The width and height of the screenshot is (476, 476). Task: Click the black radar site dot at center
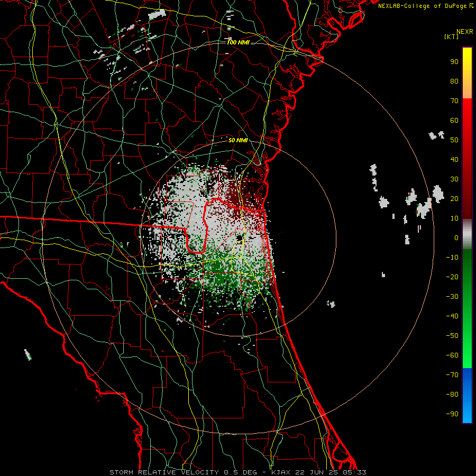coord(239,237)
